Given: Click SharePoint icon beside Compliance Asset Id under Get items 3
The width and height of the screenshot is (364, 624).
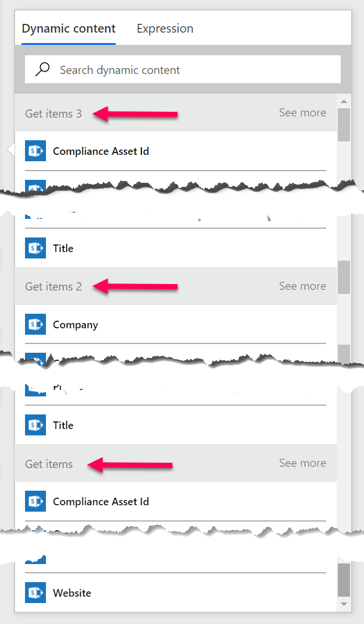Looking at the screenshot, I should (x=35, y=151).
